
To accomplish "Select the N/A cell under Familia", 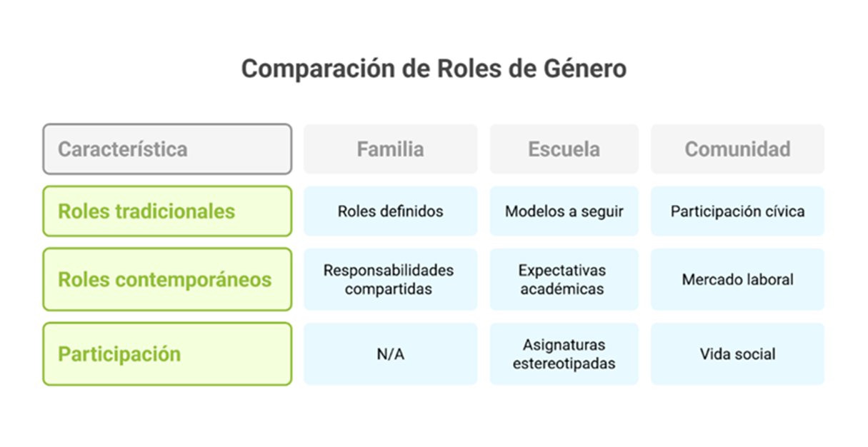I will tap(391, 354).
